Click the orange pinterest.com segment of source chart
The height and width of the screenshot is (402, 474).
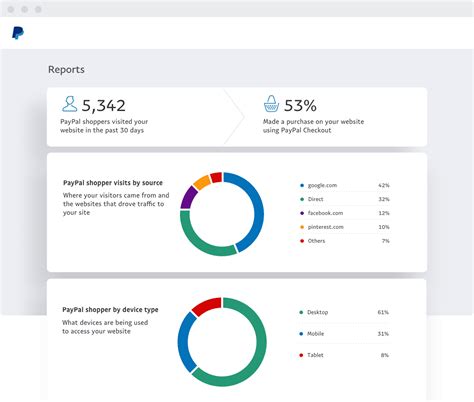(x=202, y=182)
